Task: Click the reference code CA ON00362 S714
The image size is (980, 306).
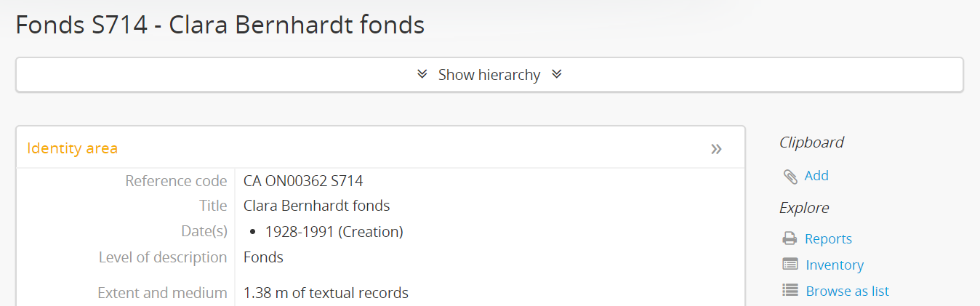Action: 303,181
